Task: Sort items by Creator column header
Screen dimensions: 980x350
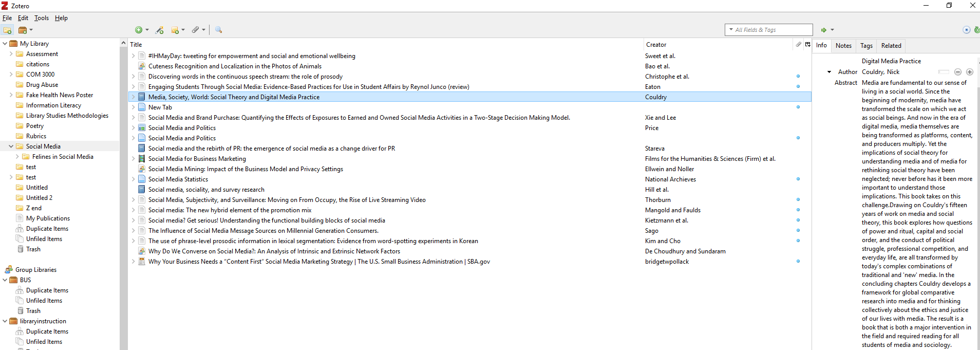Action: [x=718, y=45]
